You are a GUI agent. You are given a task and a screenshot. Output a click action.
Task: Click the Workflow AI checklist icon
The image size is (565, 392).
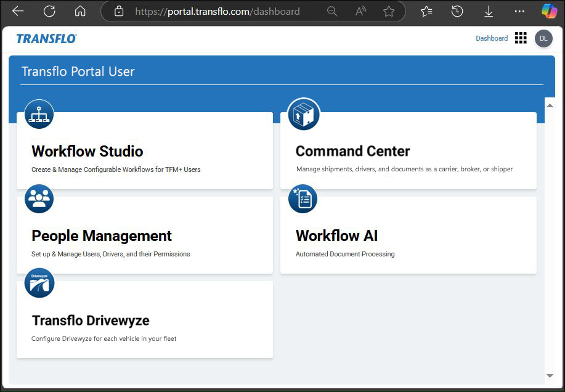303,198
